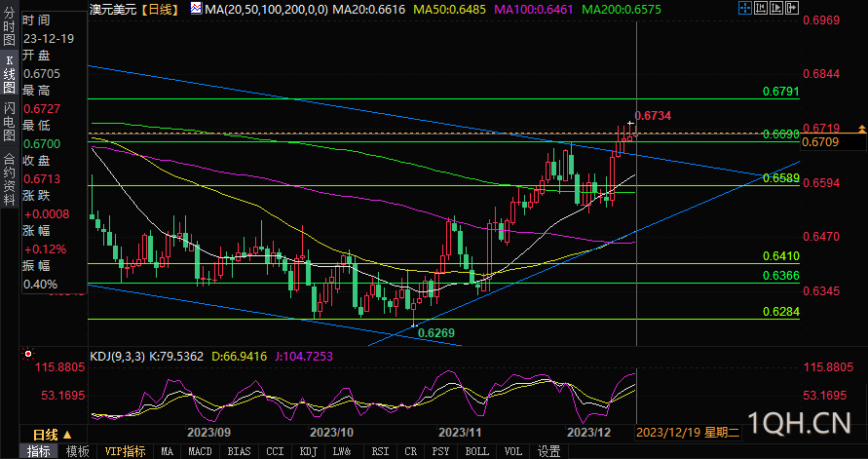Apply the CCI indicator

pyautogui.click(x=275, y=451)
